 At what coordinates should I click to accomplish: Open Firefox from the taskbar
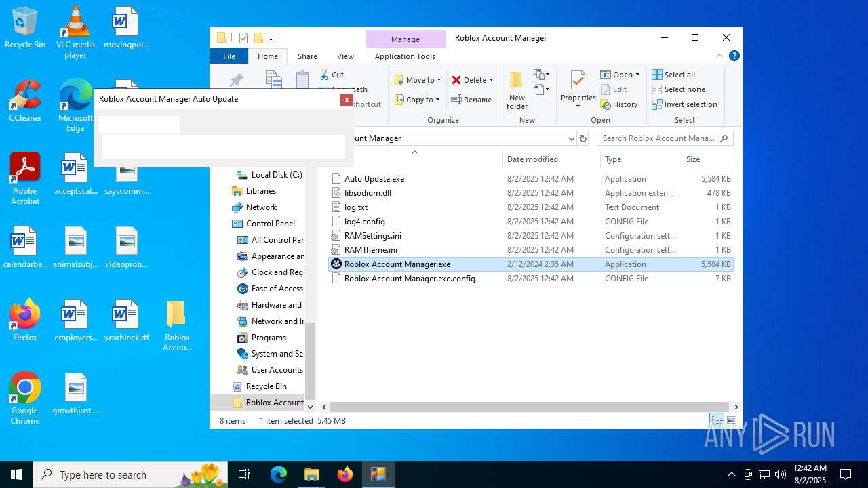[x=345, y=474]
